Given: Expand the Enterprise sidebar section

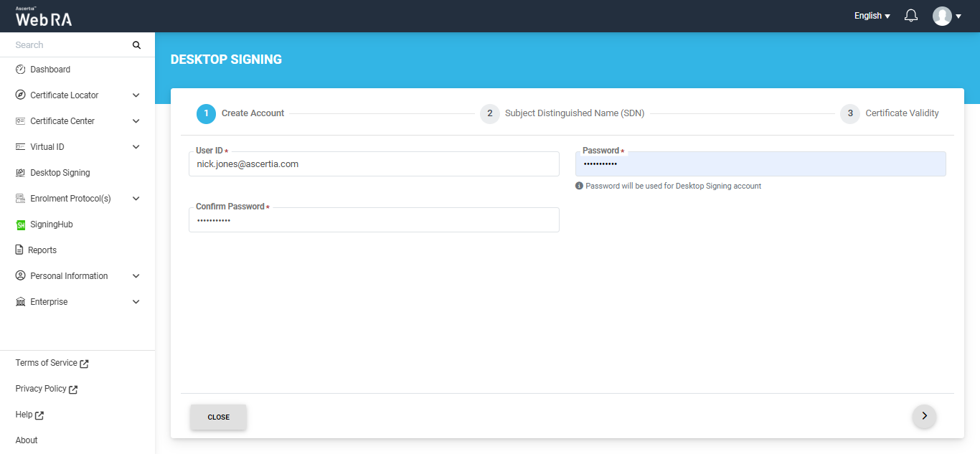Looking at the screenshot, I should [136, 302].
